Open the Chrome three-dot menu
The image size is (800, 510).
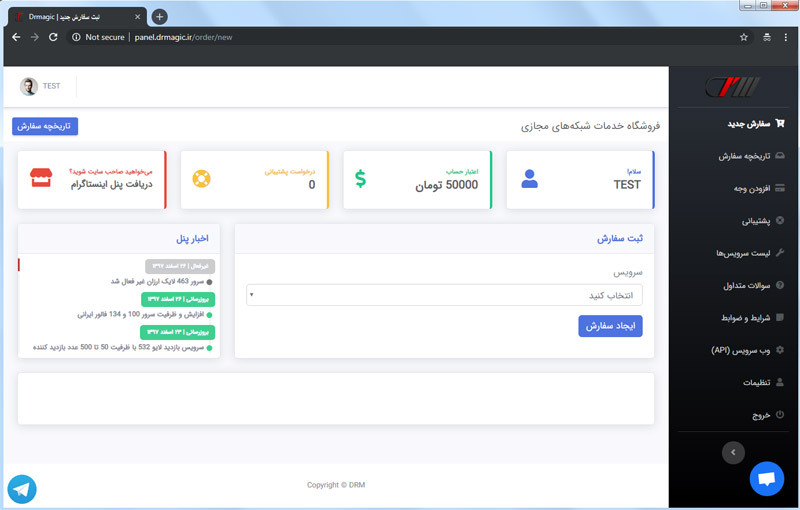(x=786, y=37)
